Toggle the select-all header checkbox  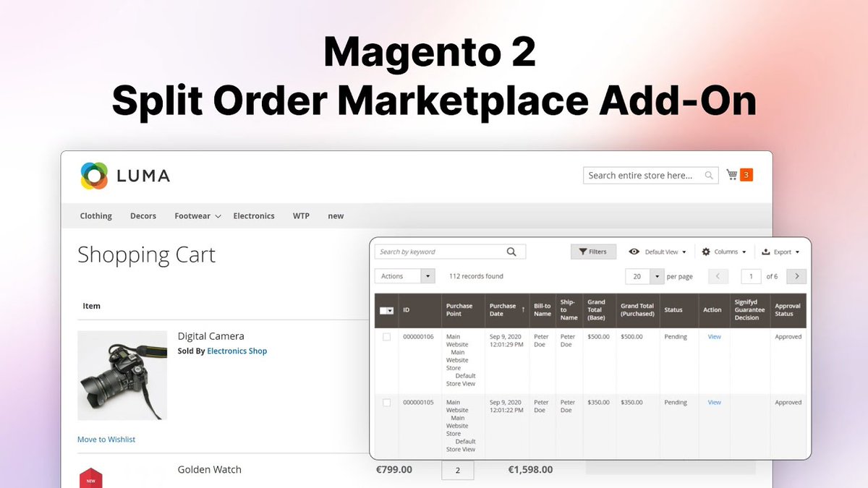(x=384, y=311)
